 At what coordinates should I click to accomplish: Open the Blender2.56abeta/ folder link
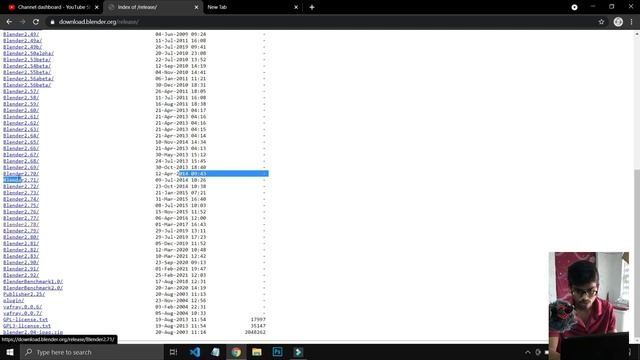(x=28, y=78)
